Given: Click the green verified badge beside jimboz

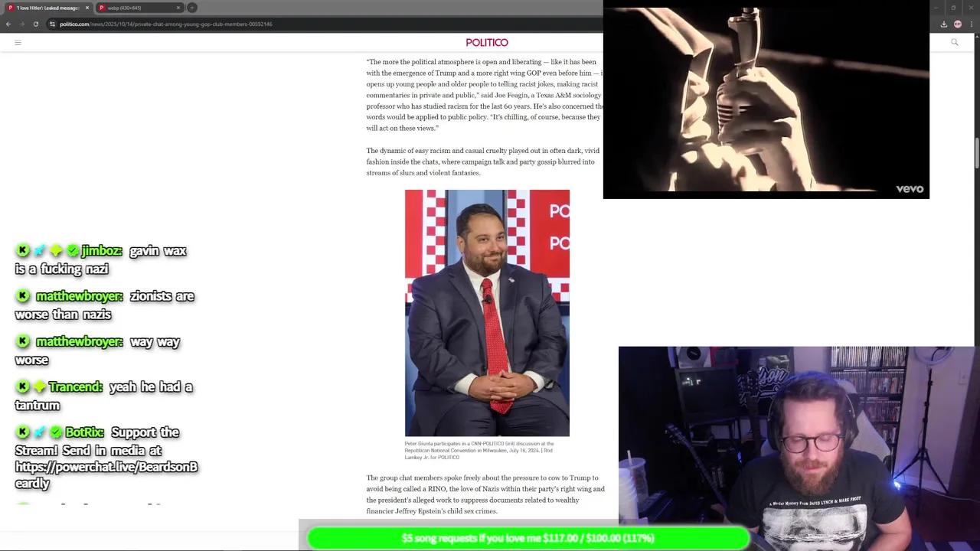Looking at the screenshot, I should pos(73,251).
